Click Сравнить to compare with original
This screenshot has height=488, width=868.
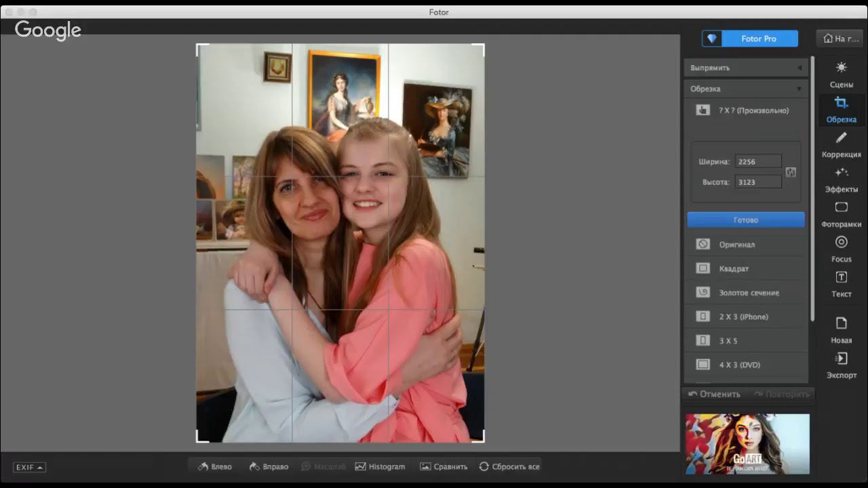444,466
